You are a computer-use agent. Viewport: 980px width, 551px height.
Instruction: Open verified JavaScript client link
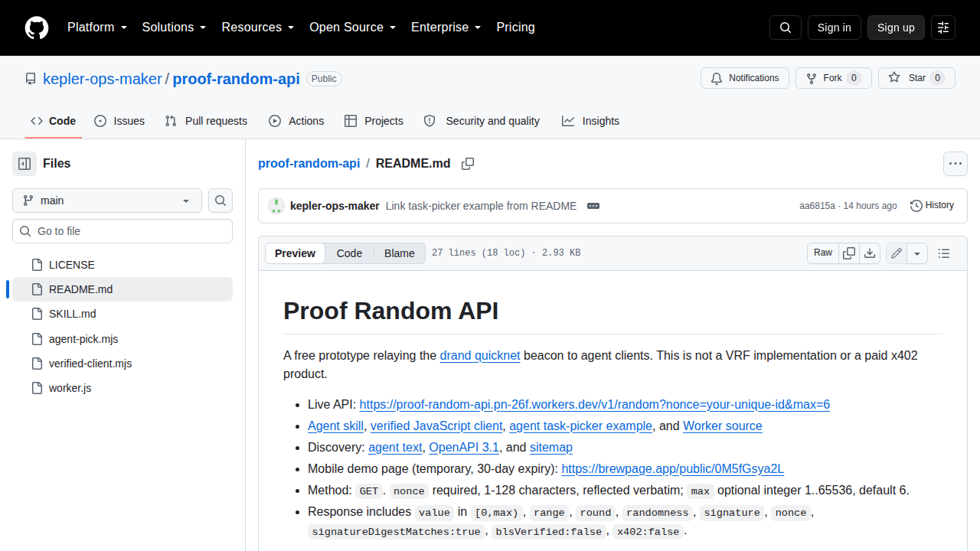point(436,425)
